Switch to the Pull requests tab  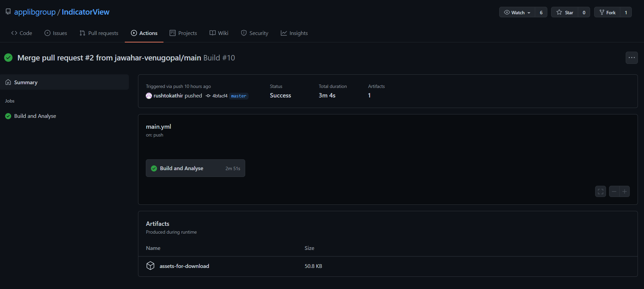coord(99,33)
